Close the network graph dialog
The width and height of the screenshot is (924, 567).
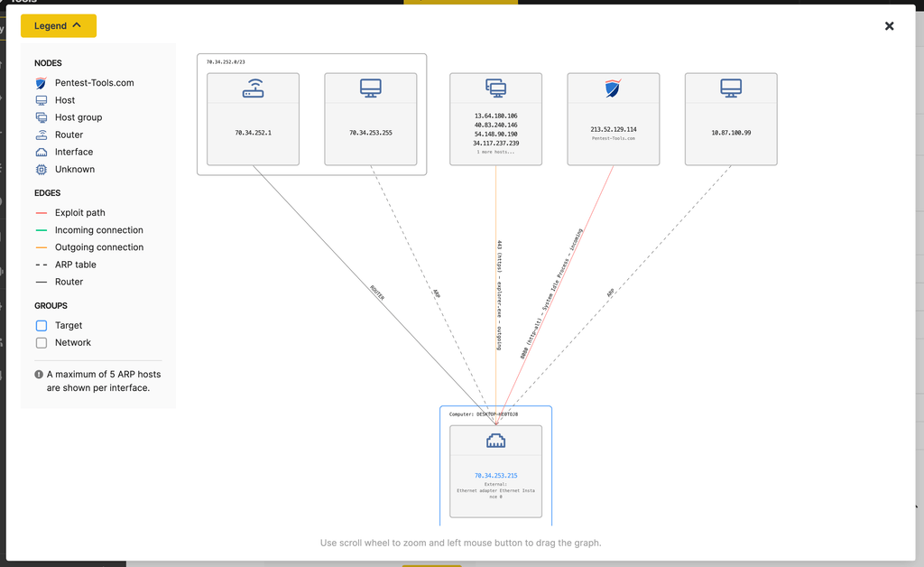pos(889,25)
